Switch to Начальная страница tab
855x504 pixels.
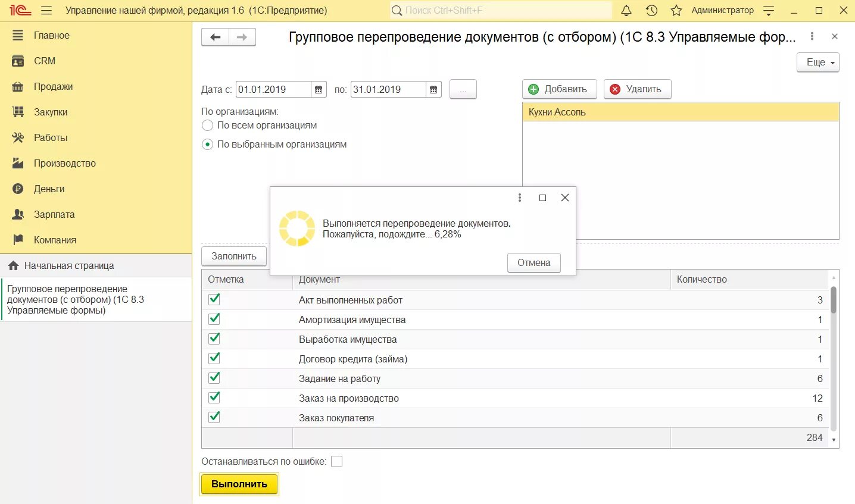point(96,266)
